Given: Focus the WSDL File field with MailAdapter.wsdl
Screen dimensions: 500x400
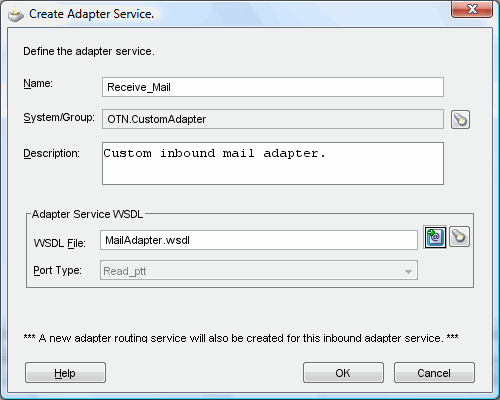Looking at the screenshot, I should 259,240.
